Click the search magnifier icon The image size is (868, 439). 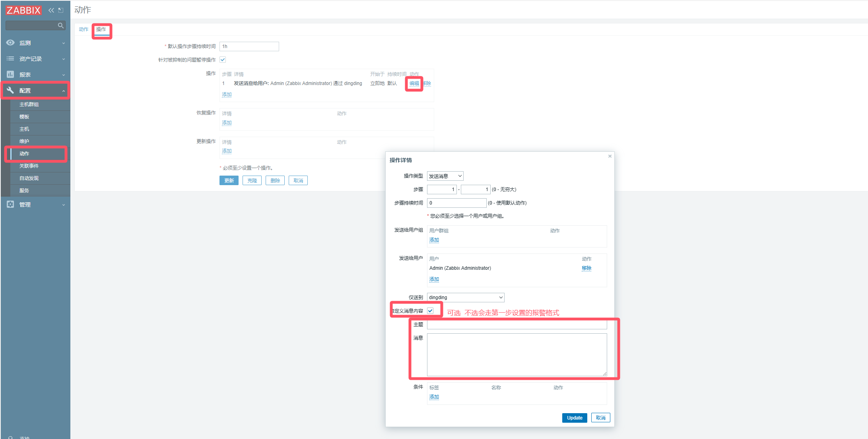[60, 25]
